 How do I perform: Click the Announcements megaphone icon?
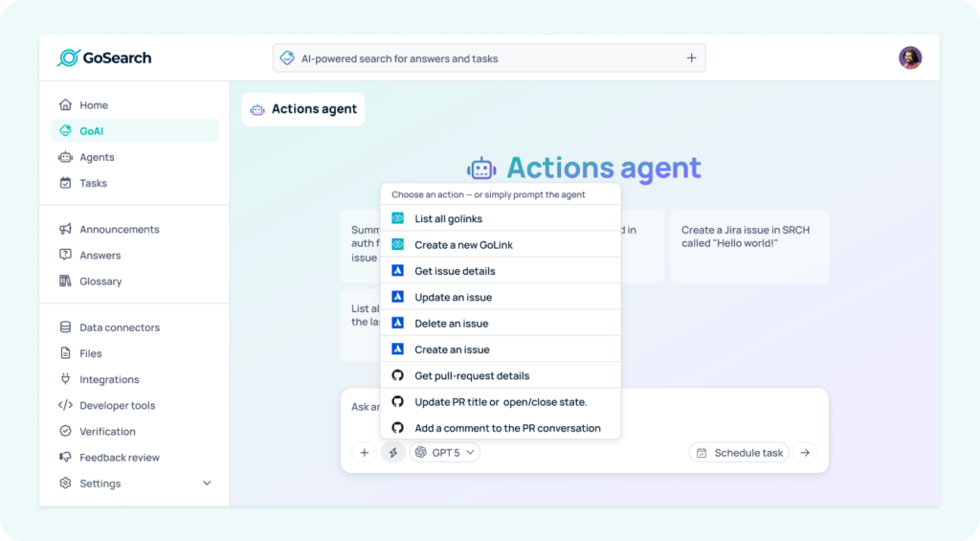tap(65, 230)
